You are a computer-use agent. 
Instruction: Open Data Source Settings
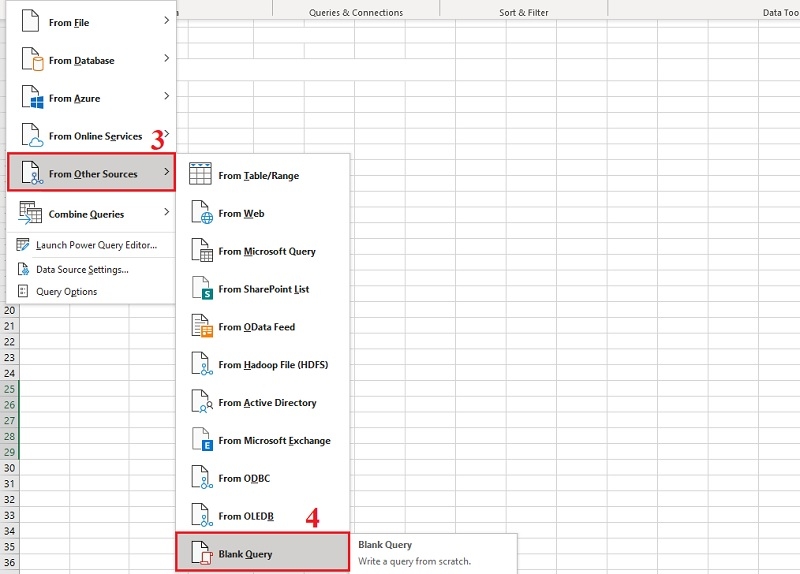91,269
